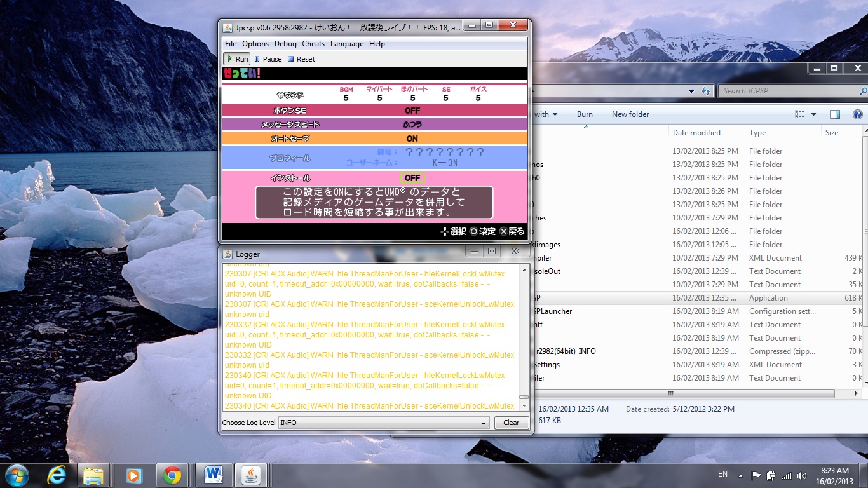
Task: Click the power/battery tray icon
Action: coord(771,475)
